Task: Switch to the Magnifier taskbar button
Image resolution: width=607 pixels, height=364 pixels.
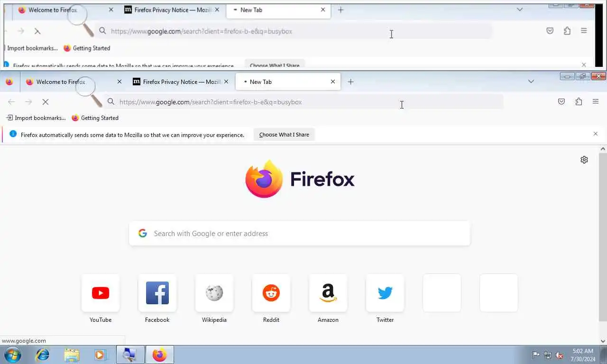Action: [x=130, y=355]
